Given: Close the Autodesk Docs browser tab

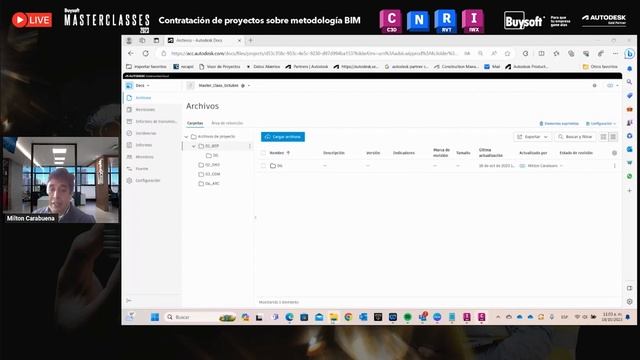Looking at the screenshot, I should [239, 40].
